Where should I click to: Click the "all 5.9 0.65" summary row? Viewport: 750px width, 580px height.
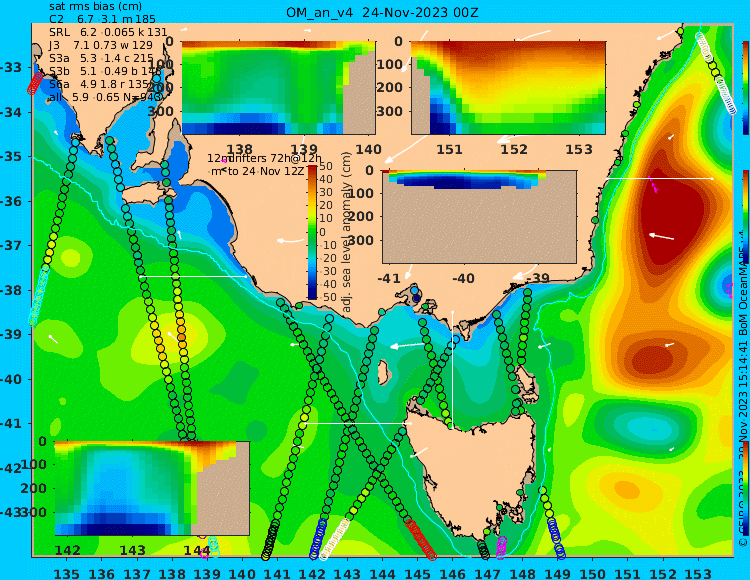coord(106,97)
